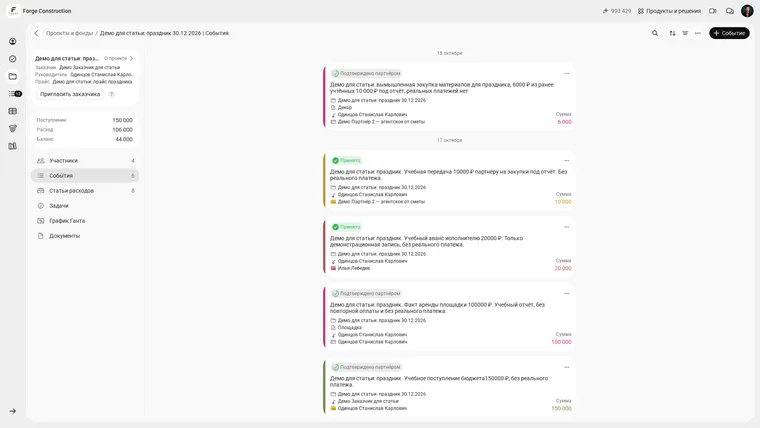Click the 17 октября date header
The height and width of the screenshot is (428, 760).
pos(449,141)
